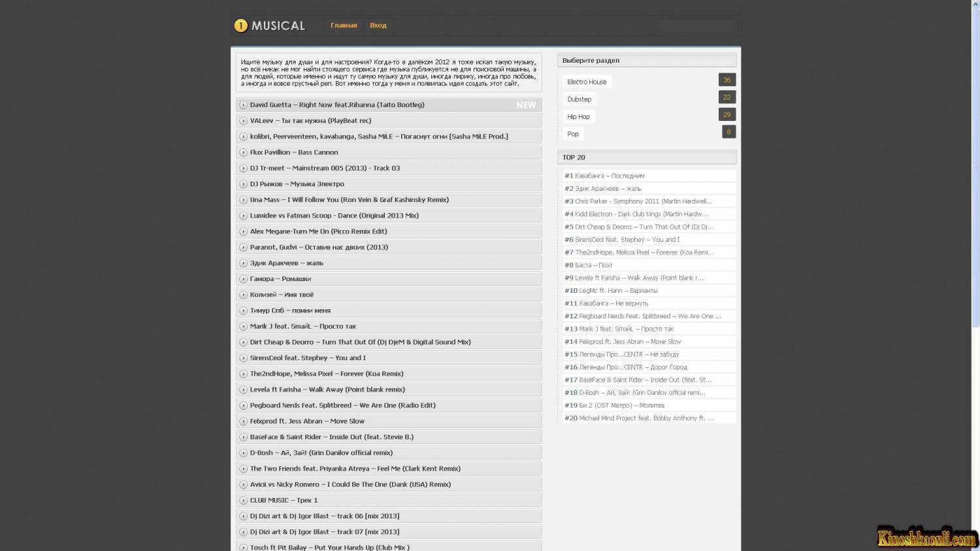The height and width of the screenshot is (551, 980).
Task: Open Dj Dizi art & Dj Igor Blast – track 06
Action: point(325,516)
